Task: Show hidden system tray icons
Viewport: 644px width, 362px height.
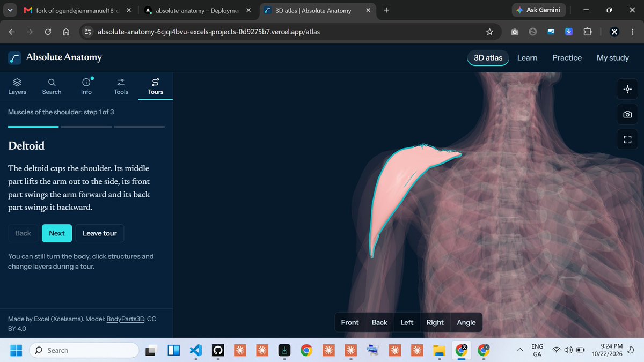Action: point(519,350)
